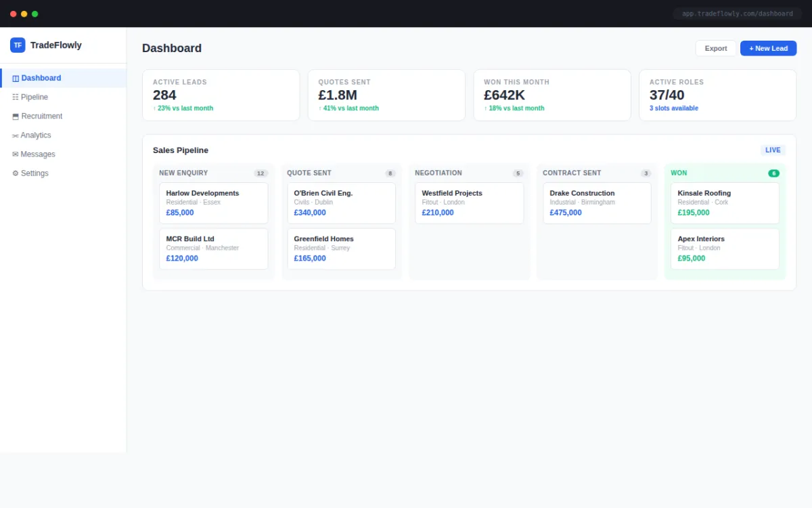812x508 pixels.
Task: Select the Drake Construction pipeline card
Action: [x=597, y=203]
